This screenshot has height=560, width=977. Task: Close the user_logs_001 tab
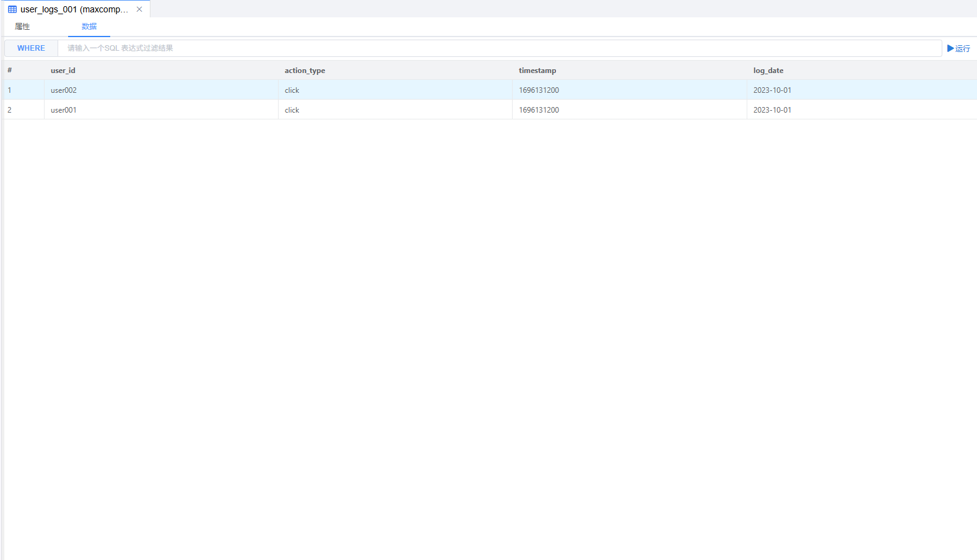pyautogui.click(x=139, y=9)
